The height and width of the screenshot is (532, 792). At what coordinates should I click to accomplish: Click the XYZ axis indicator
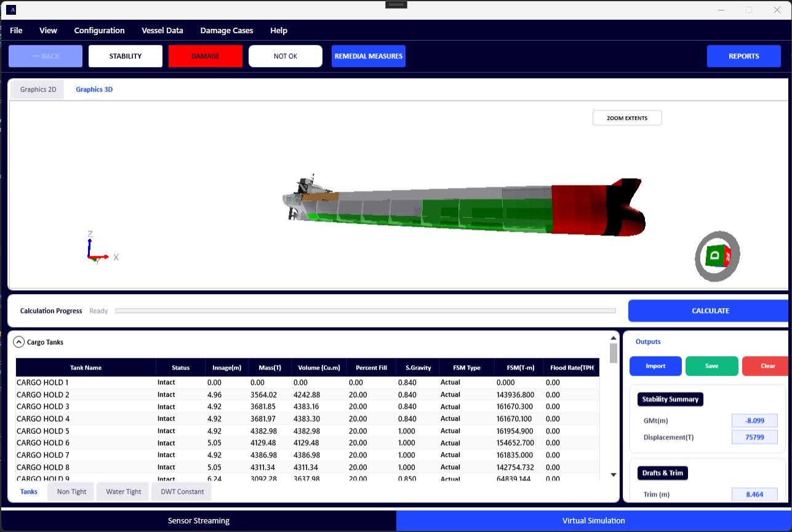click(x=98, y=249)
